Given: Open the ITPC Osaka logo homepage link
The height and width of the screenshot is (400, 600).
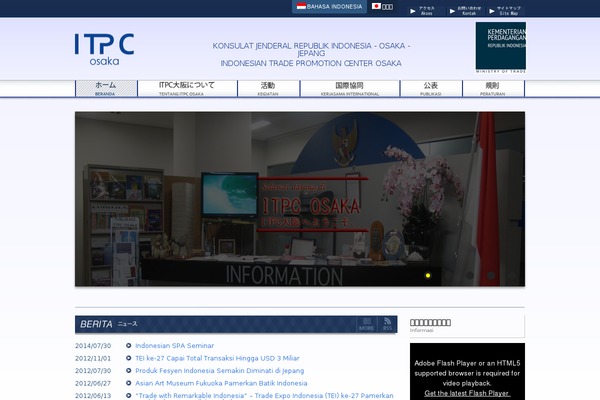Looking at the screenshot, I should pos(104,49).
